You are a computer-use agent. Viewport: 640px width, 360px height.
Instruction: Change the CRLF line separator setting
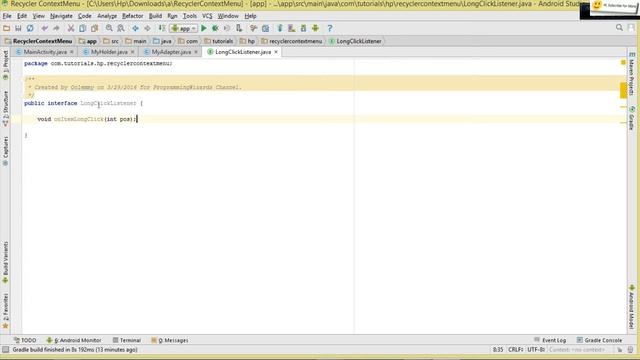pyautogui.click(x=516, y=350)
